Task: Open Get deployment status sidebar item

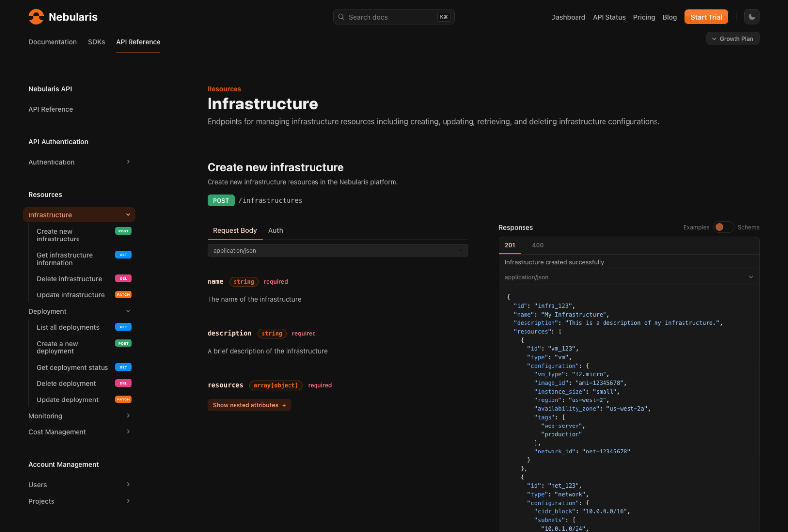Action: tap(72, 367)
